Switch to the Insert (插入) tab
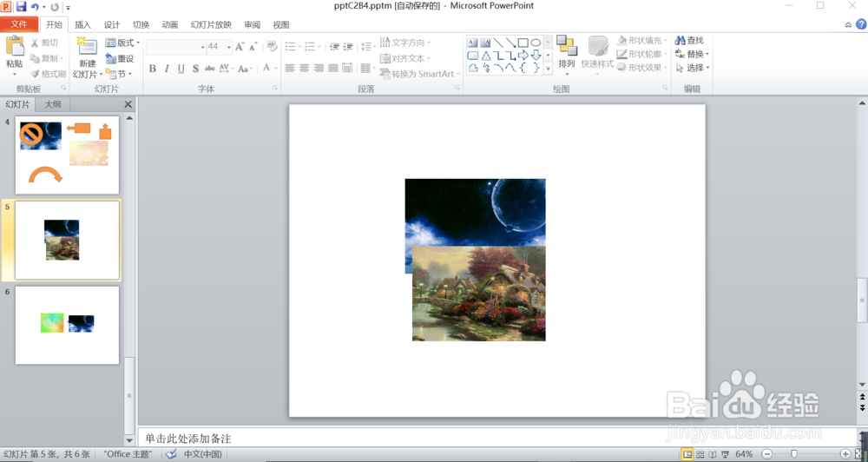Viewport: 868px width, 462px height. [x=82, y=25]
